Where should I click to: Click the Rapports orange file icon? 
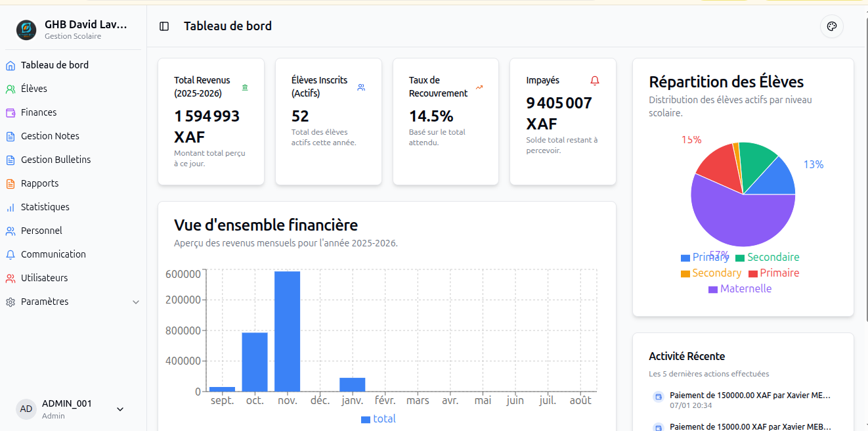[x=11, y=183]
